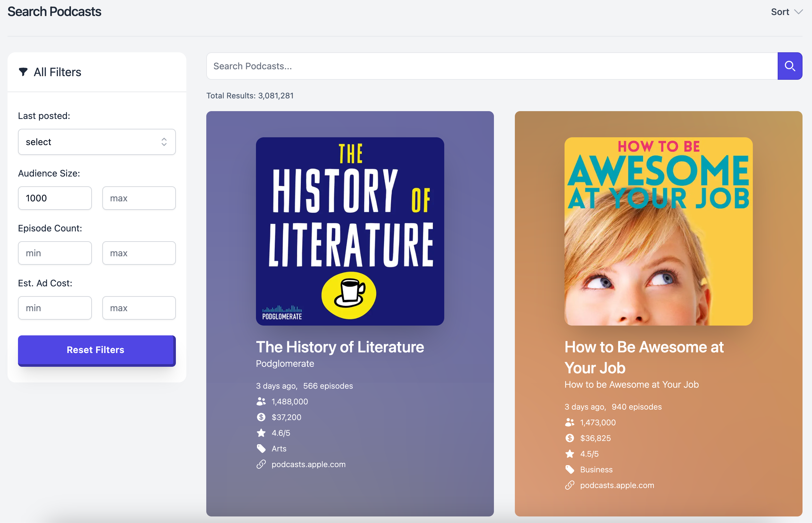Click tag icon next to Business

point(569,470)
